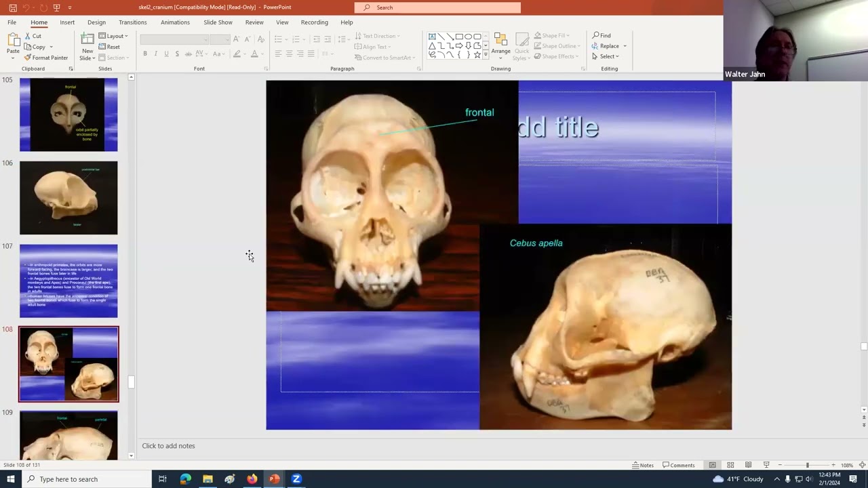Switch to Normal view button
Image resolution: width=868 pixels, height=488 pixels.
tap(712, 465)
